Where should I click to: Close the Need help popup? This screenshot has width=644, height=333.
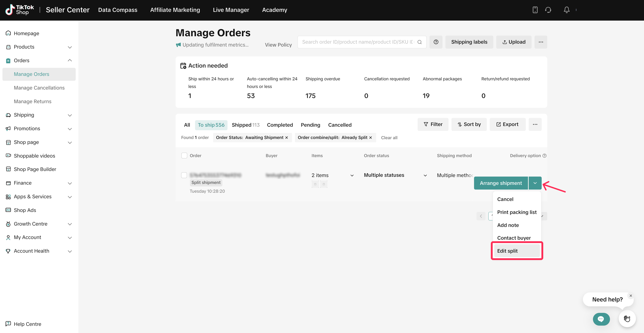click(x=631, y=296)
